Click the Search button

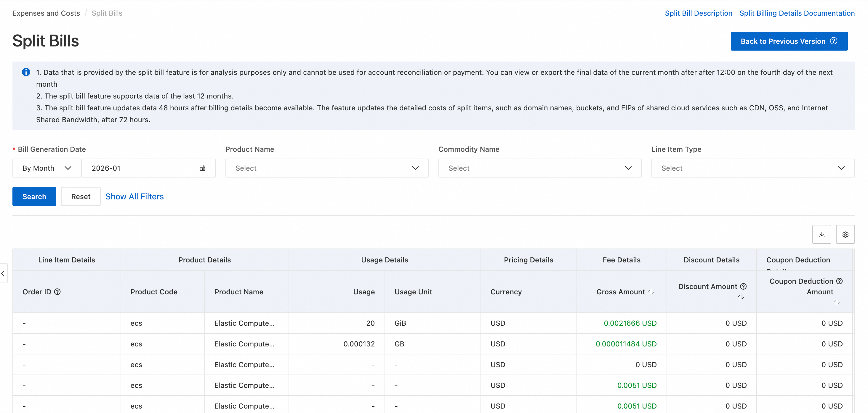(x=34, y=196)
